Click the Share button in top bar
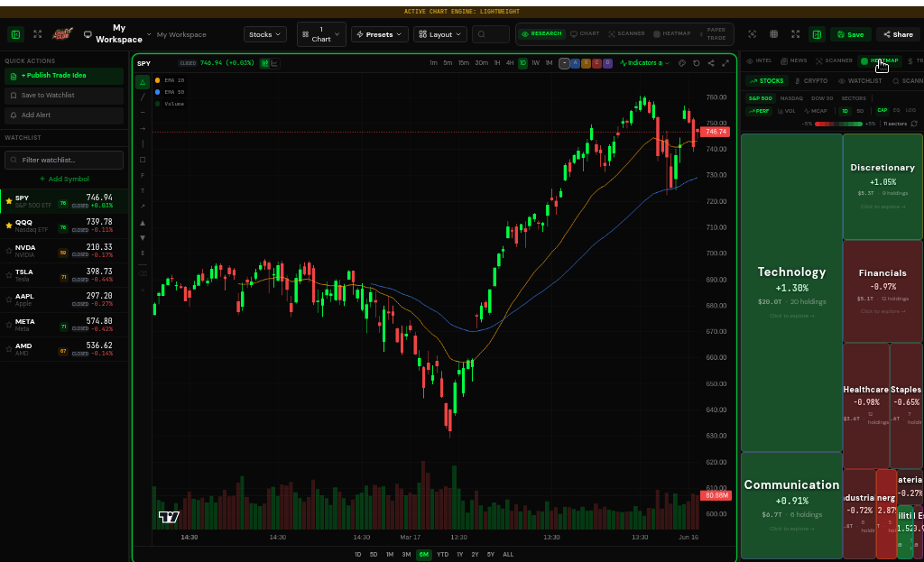Image resolution: width=924 pixels, height=562 pixels. click(898, 35)
